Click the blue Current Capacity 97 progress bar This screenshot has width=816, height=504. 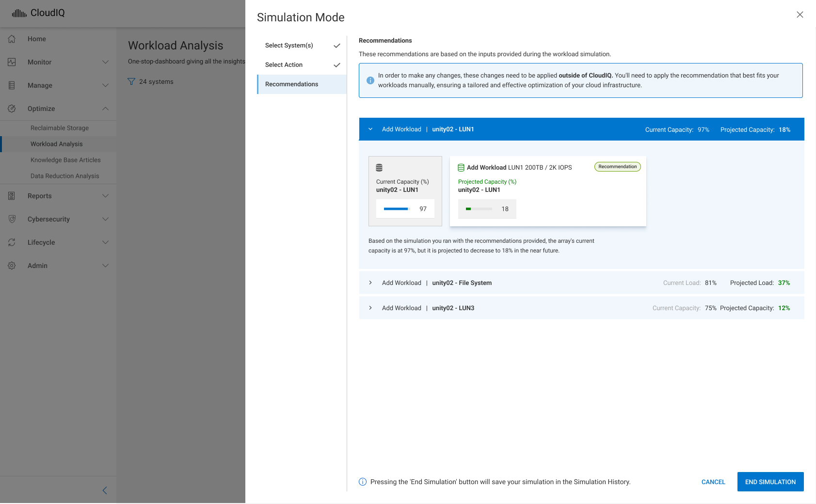pos(397,209)
